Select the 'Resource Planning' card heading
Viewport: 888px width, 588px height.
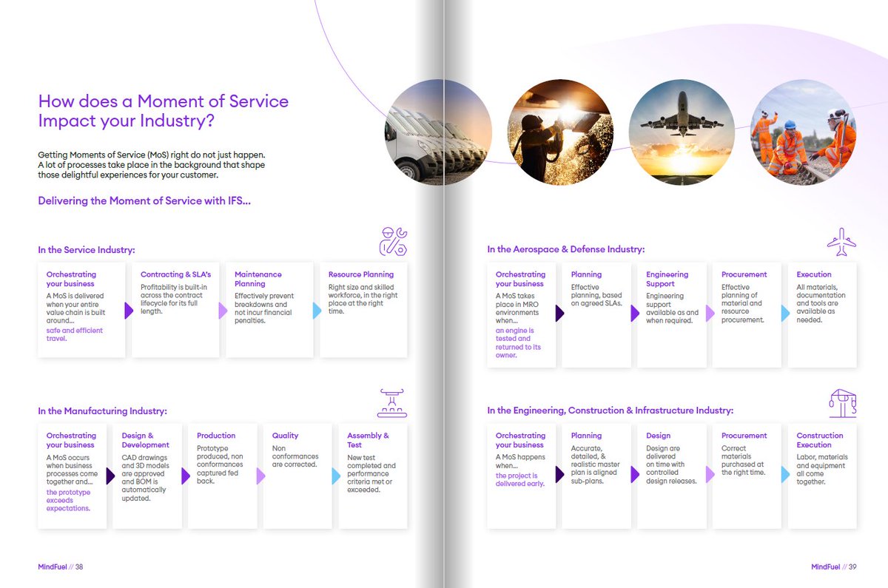[361, 274]
